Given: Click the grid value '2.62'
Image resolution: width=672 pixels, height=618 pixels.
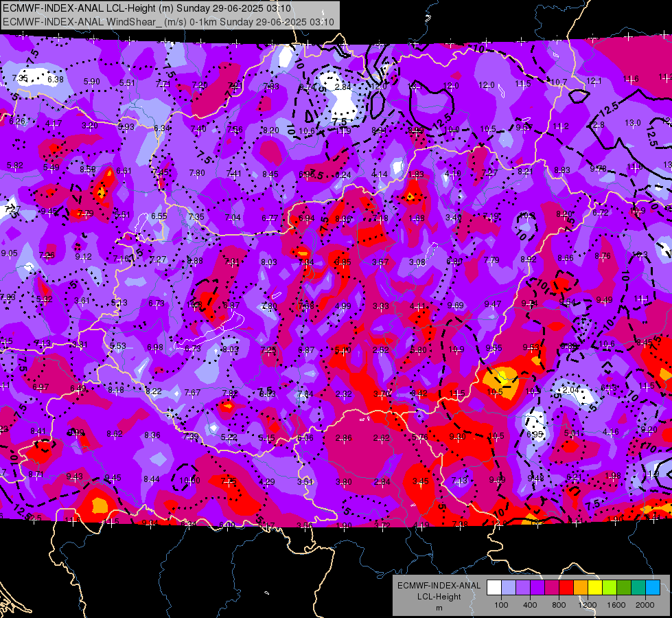Looking at the screenshot, I should [382, 438].
